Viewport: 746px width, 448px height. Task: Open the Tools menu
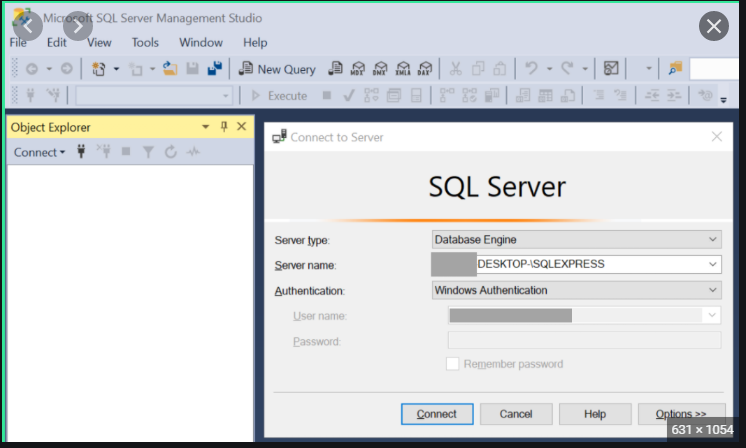click(145, 43)
